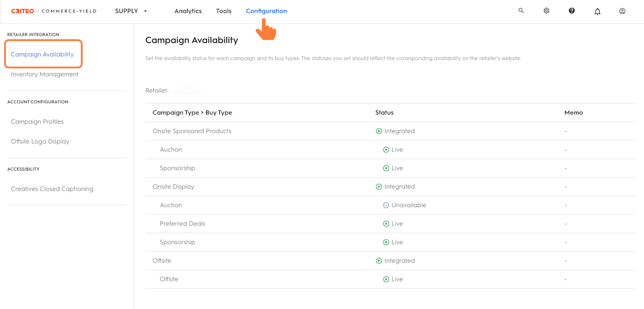
Task: Go to Inventory Management
Action: (45, 74)
